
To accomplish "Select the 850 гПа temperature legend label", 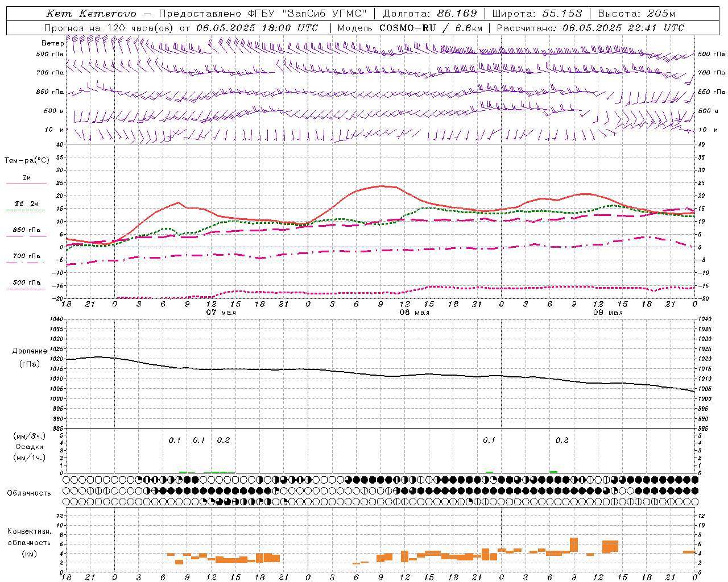I will point(26,230).
